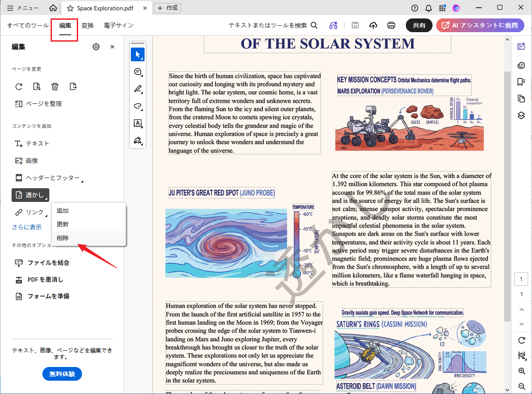The height and width of the screenshot is (394, 532).
Task: Click the 無料体験 free trial button
Action: [x=62, y=374]
